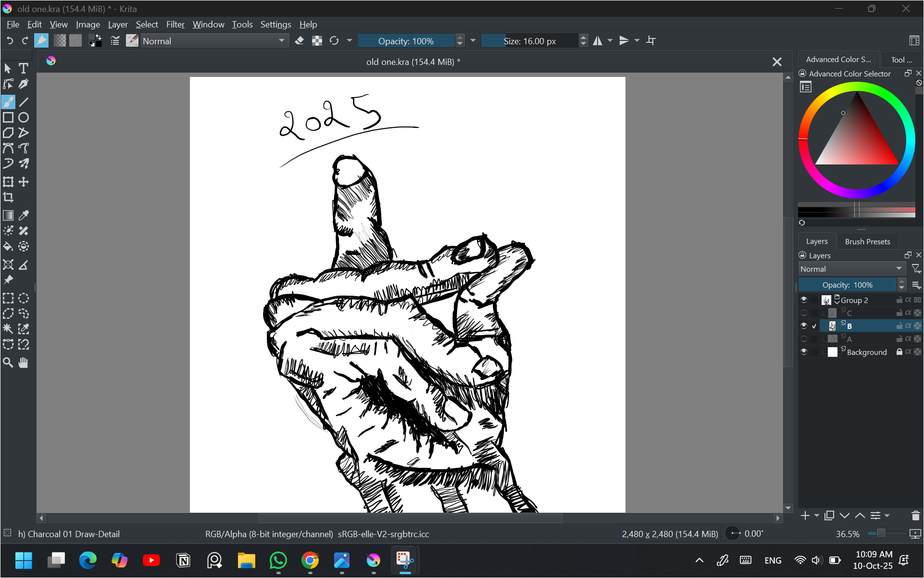
Task: Select the Ellipse shape tool
Action: tap(24, 117)
